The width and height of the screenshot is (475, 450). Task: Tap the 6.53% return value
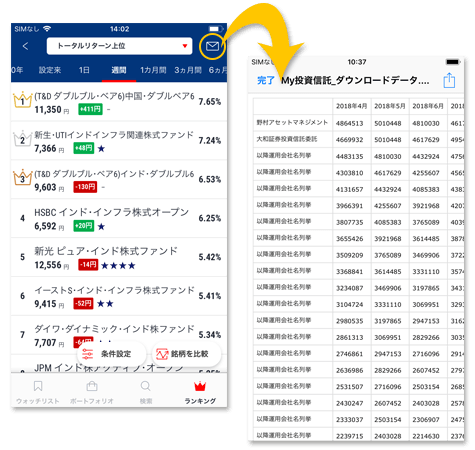click(210, 179)
